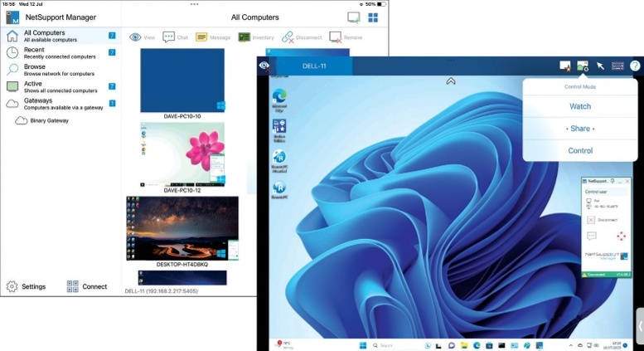
Task: Click the red help-request icon in client window
Action: [x=621, y=236]
